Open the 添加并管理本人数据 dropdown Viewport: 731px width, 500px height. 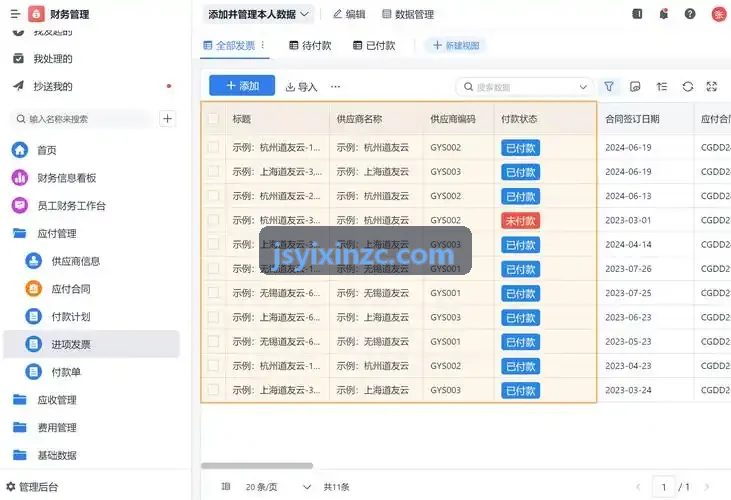pyautogui.click(x=258, y=14)
